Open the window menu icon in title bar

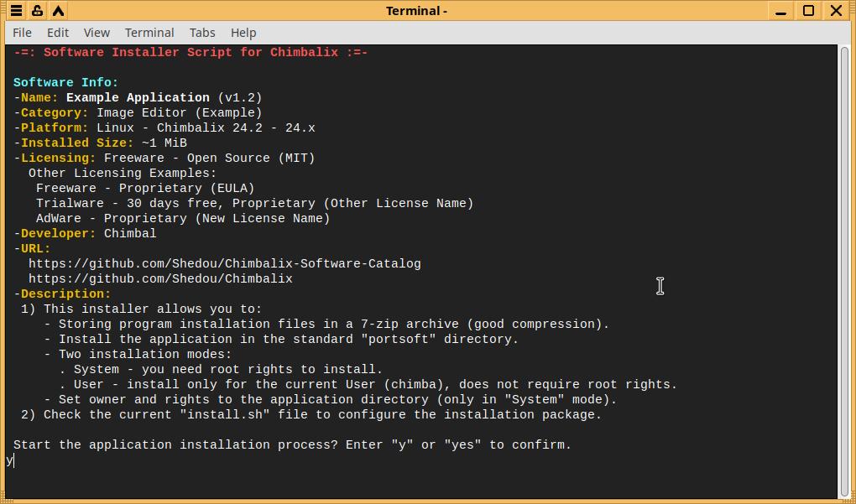(x=16, y=11)
